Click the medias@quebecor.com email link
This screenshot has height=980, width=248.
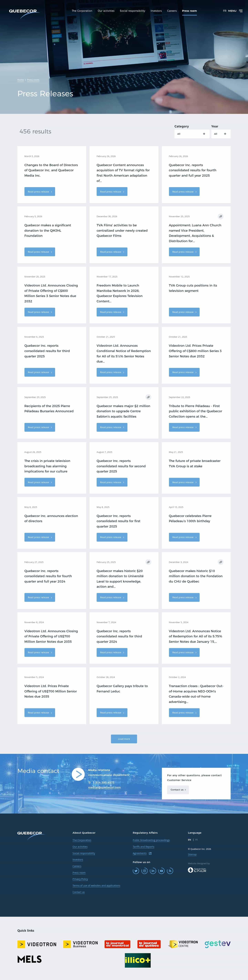click(104, 788)
